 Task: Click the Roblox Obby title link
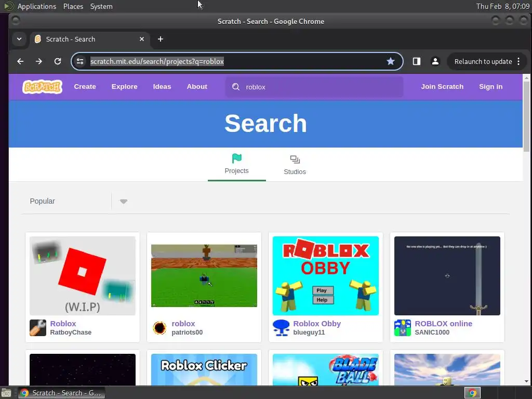pos(317,324)
